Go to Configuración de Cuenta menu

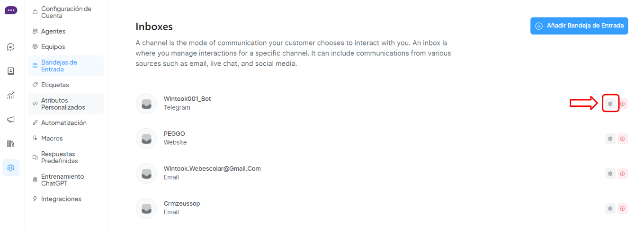pyautogui.click(x=66, y=12)
